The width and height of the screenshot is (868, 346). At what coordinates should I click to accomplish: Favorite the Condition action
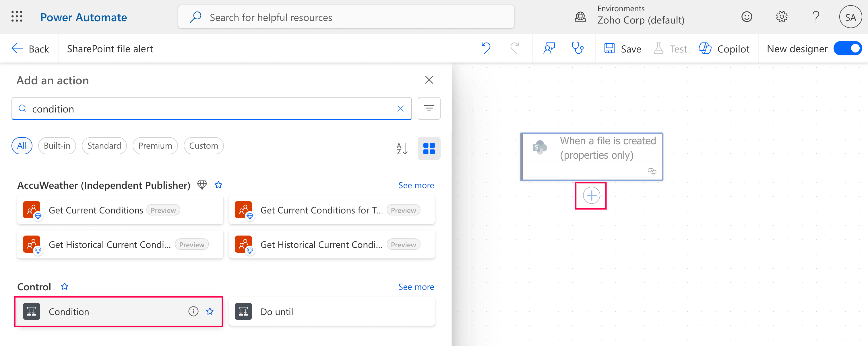point(210,311)
